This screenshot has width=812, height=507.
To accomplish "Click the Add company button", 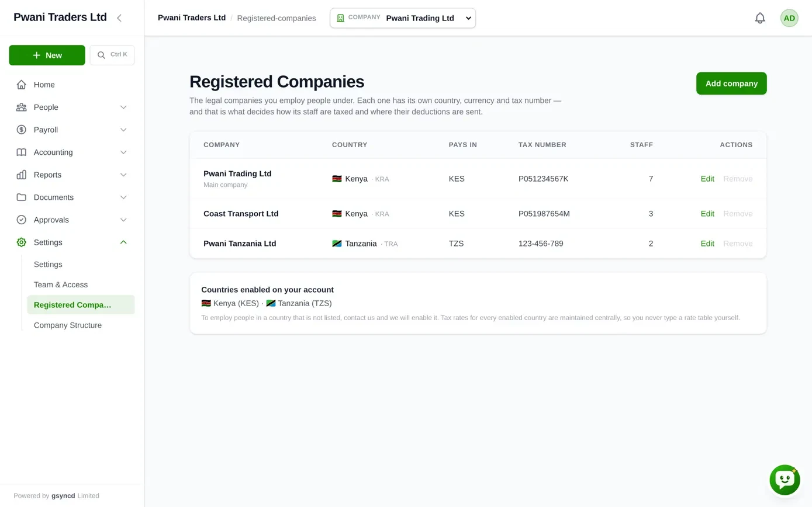I will click(731, 84).
